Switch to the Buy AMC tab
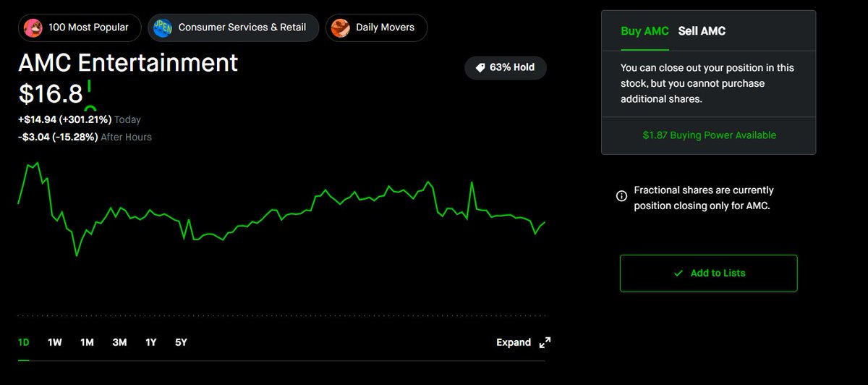Screen dimensions: 868x385 point(644,31)
